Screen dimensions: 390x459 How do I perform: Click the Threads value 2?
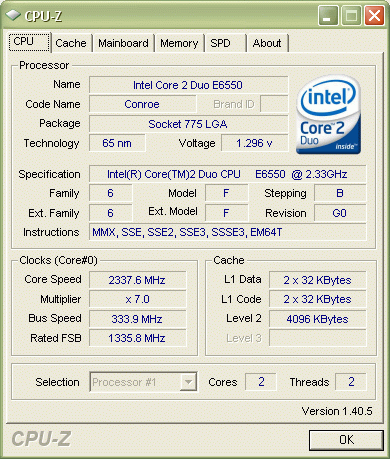[351, 382]
